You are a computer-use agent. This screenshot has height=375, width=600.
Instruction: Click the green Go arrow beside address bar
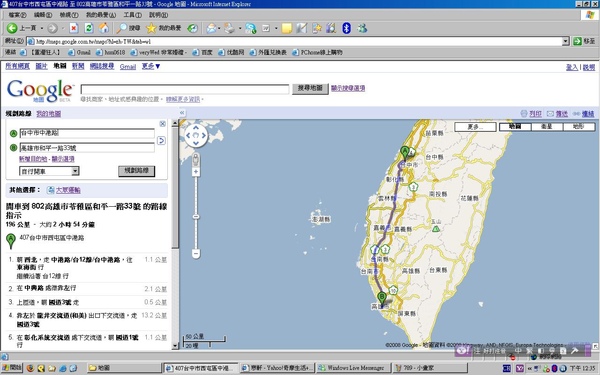pos(577,41)
